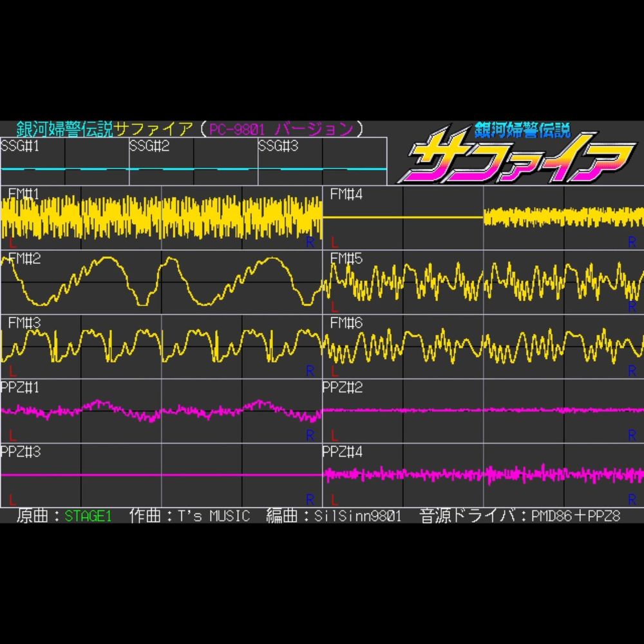Click the blue R marker in FM#1
644x644 pixels.
pyautogui.click(x=310, y=242)
